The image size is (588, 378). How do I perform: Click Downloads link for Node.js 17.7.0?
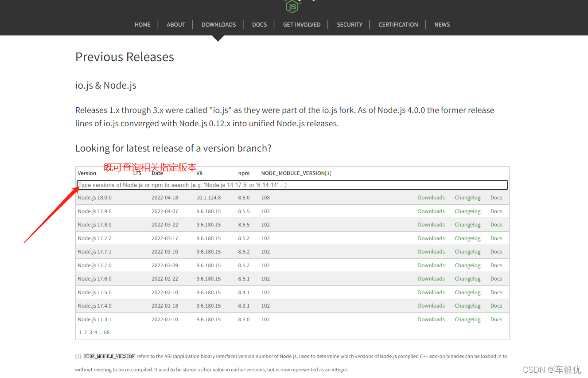pos(431,265)
